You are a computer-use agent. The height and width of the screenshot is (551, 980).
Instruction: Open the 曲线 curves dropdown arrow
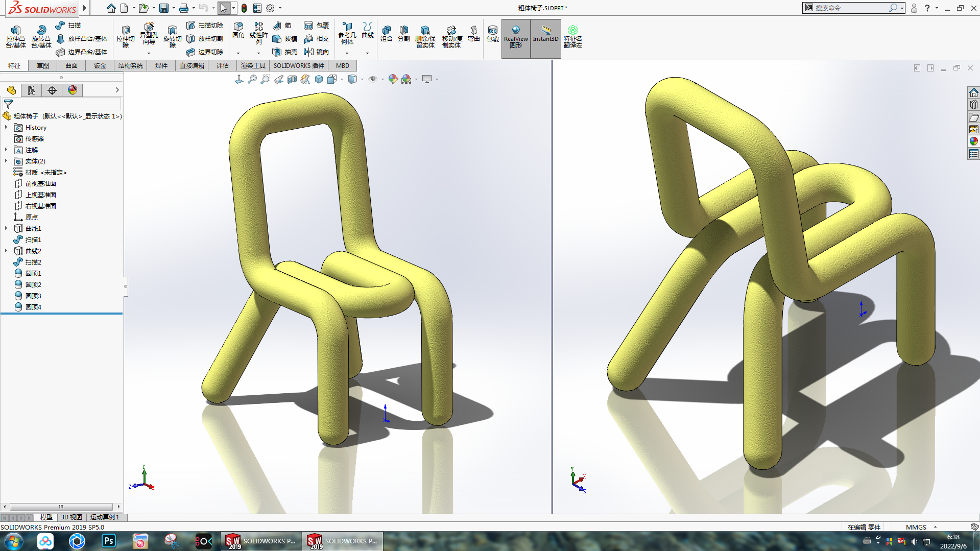point(367,53)
